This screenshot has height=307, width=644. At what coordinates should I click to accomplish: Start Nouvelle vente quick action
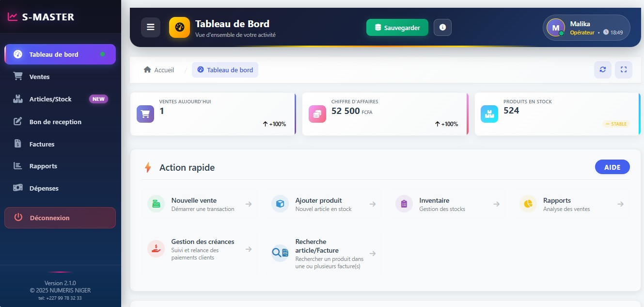coord(199,204)
